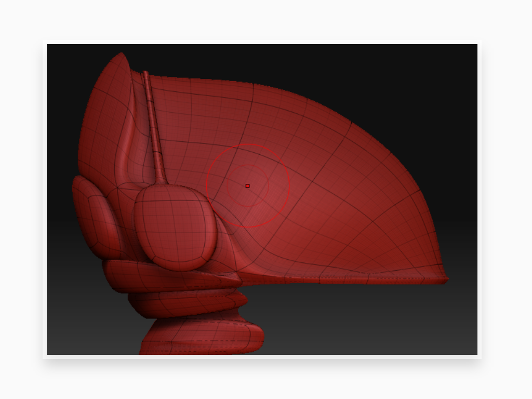Image resolution: width=532 pixels, height=399 pixels.
Task: Click the red 3D sculpt mesh image
Action: [262, 199]
